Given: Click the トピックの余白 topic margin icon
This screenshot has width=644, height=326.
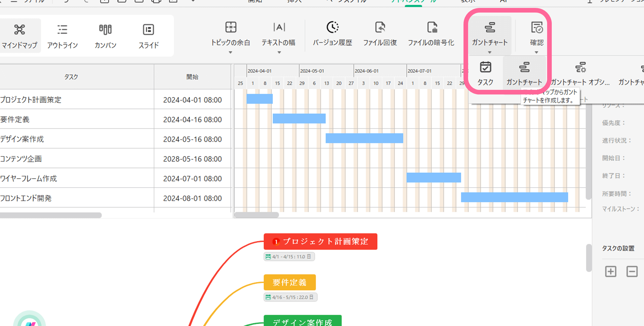Looking at the screenshot, I should pos(231,27).
